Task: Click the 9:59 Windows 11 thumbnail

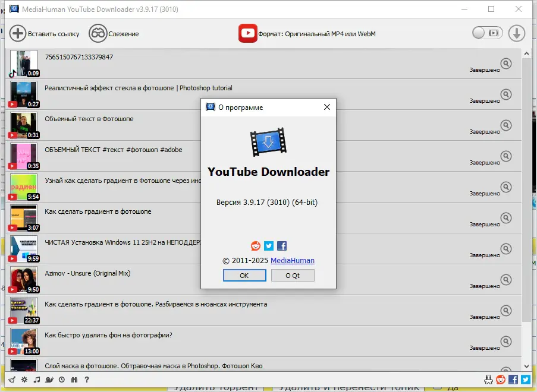Action: point(24,249)
